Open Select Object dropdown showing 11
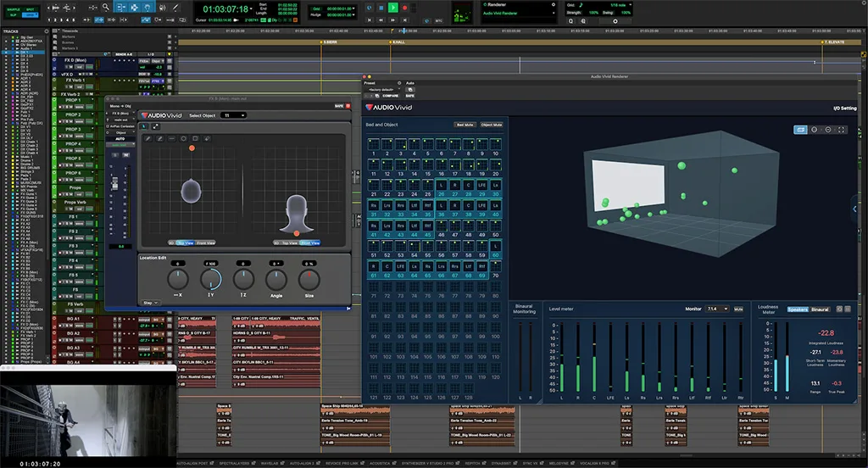868x468 pixels. (x=233, y=115)
